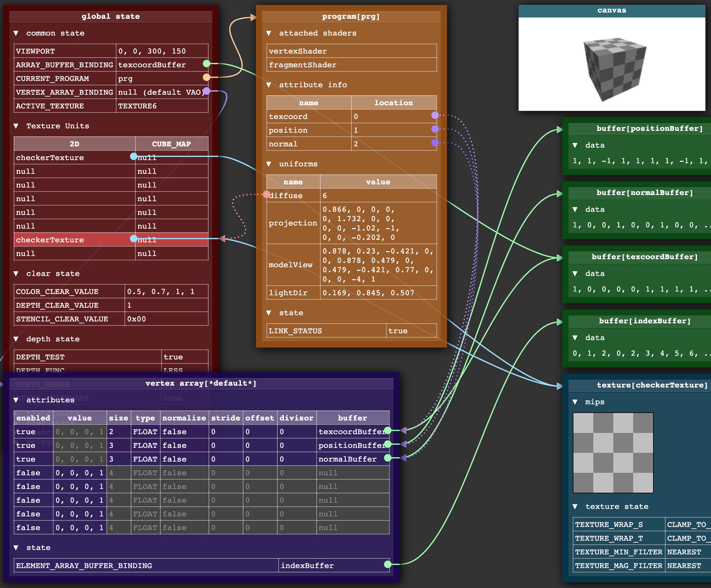
Task: Click the purple VERTEX_ARRAY_BINDING connector dot
Action: pyautogui.click(x=206, y=91)
